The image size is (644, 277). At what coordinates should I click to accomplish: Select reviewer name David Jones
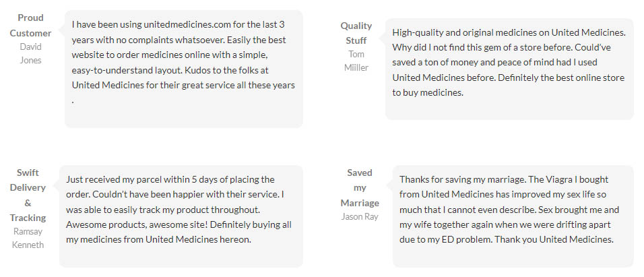pos(30,53)
